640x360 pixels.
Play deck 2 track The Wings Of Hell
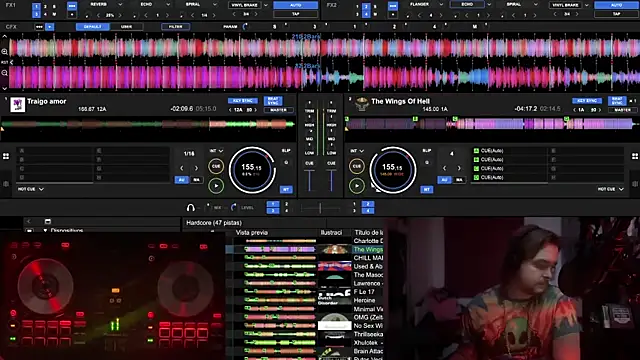357,186
